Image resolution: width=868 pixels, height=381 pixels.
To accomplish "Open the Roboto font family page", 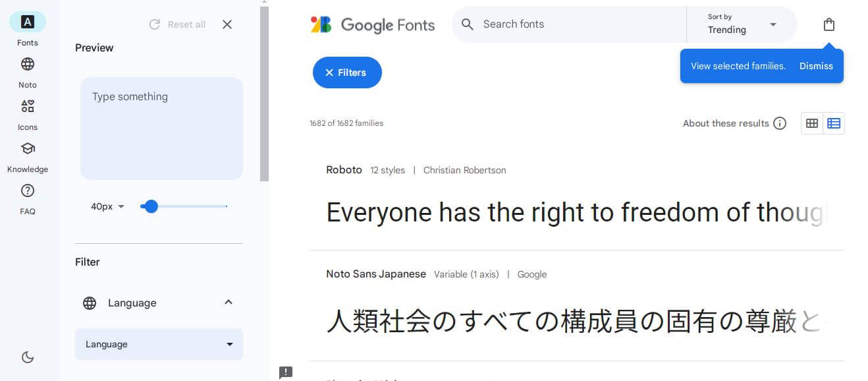I will point(344,169).
